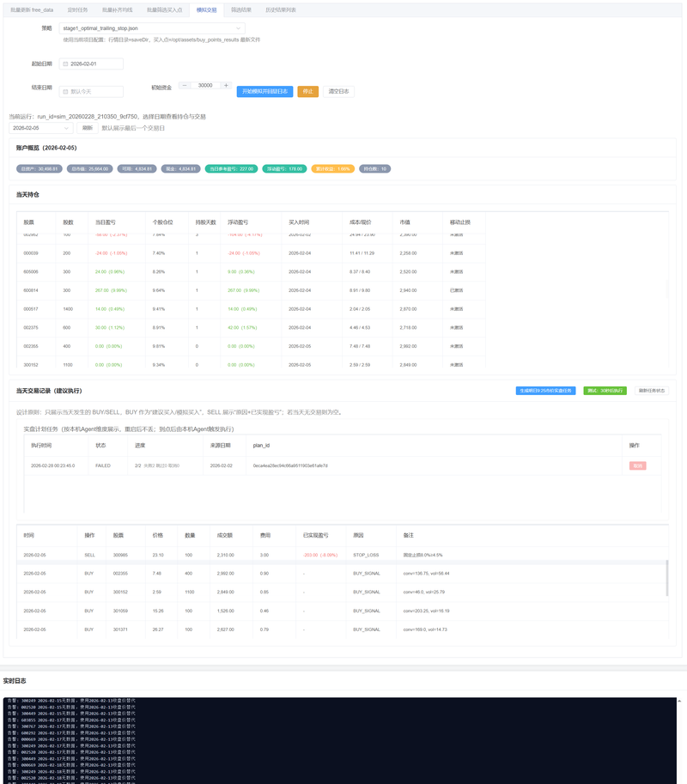
Task: Click the blue 生成明日9:25市价实盘任务 button
Action: pos(545,391)
